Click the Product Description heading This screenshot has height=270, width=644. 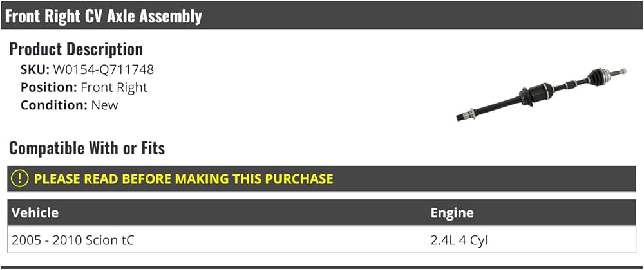click(x=76, y=49)
